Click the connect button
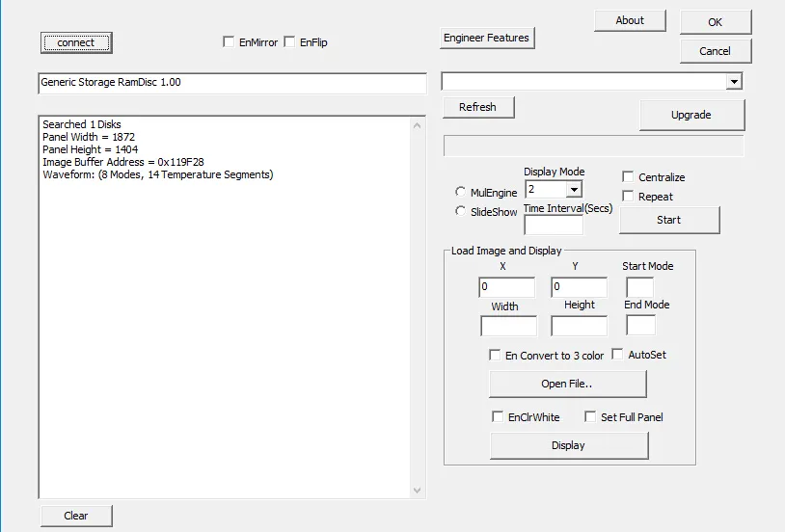The height and width of the screenshot is (532, 785). tap(76, 42)
